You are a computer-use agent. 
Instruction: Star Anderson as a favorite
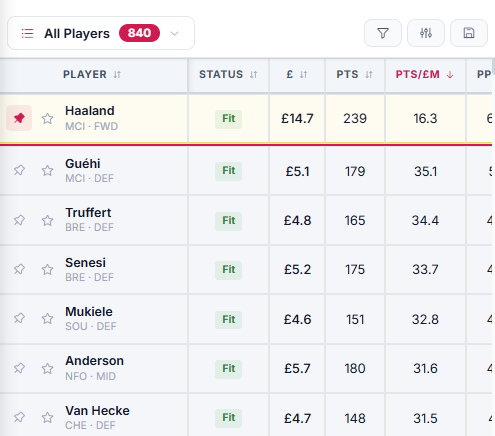47,368
